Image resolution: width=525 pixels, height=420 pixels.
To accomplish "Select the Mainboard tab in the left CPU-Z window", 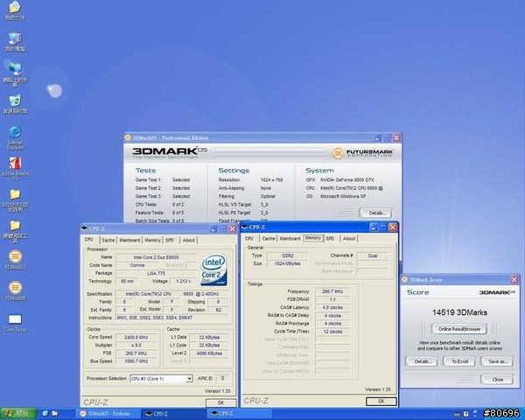I will (x=129, y=240).
